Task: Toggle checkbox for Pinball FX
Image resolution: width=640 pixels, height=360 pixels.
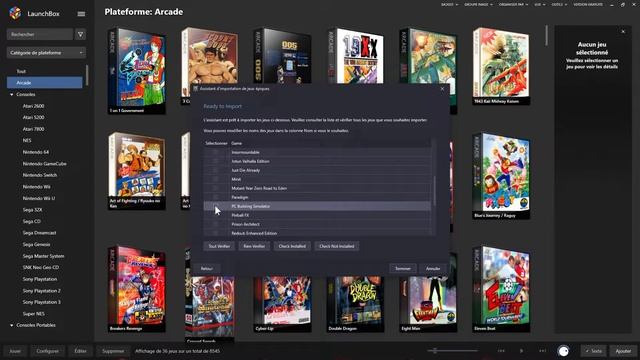Action: pos(215,215)
